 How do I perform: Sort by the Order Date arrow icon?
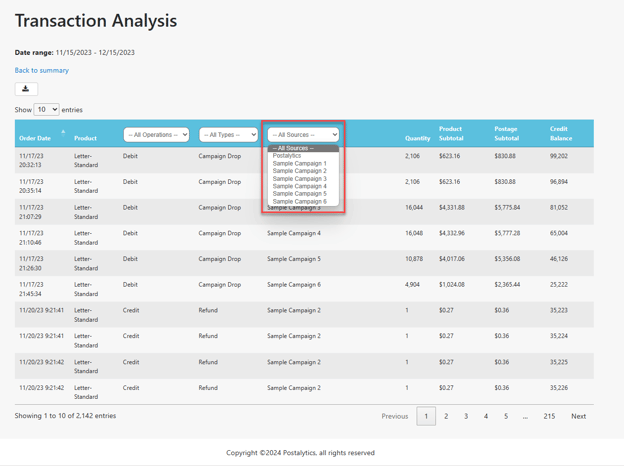click(x=63, y=133)
